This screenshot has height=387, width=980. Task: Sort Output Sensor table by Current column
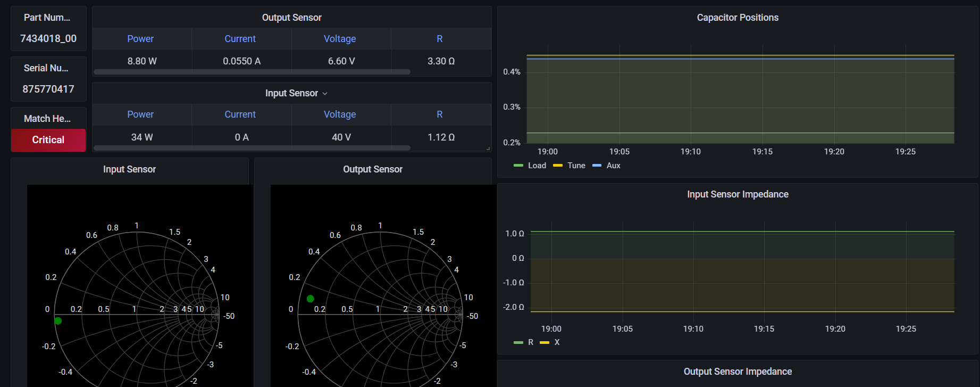(x=240, y=39)
